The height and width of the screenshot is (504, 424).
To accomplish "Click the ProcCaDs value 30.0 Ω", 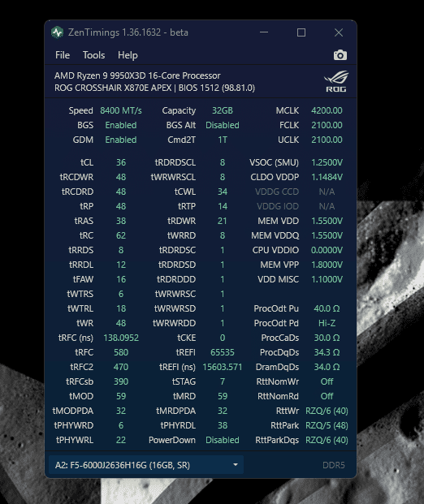I will tap(327, 338).
